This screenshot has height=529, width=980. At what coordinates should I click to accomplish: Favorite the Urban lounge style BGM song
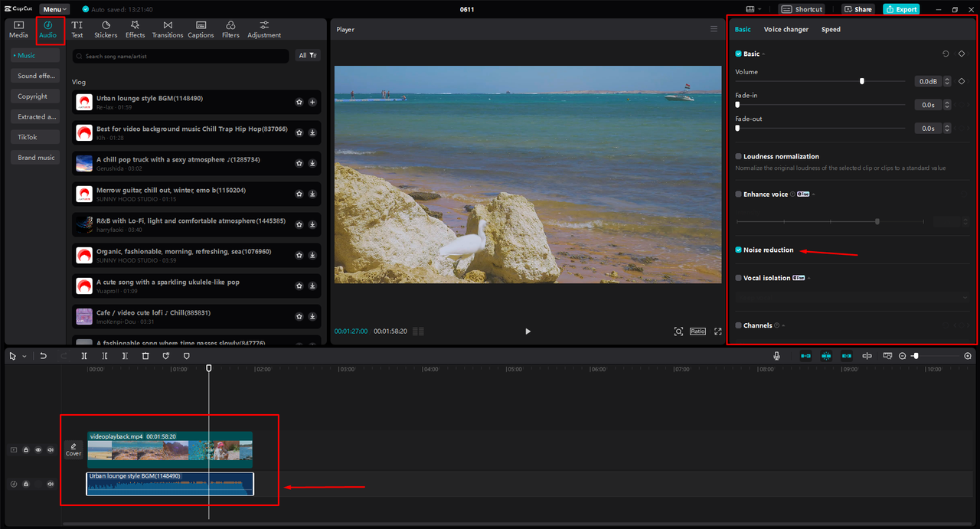click(x=299, y=102)
